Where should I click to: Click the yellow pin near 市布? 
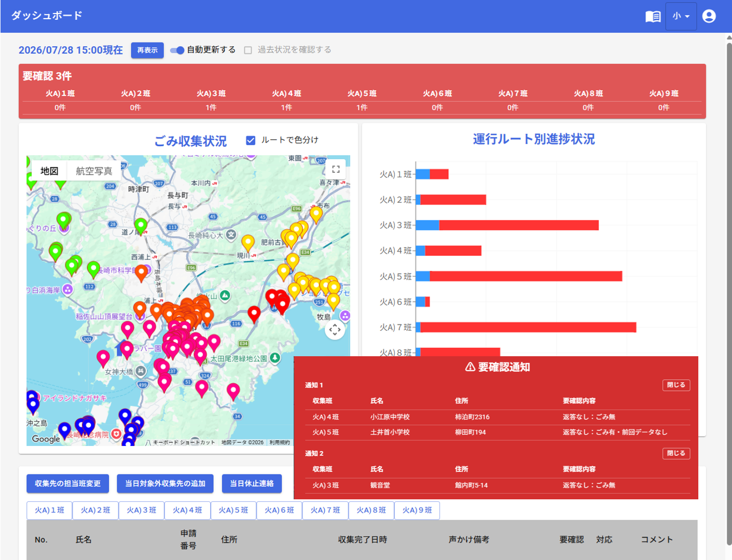(x=316, y=215)
